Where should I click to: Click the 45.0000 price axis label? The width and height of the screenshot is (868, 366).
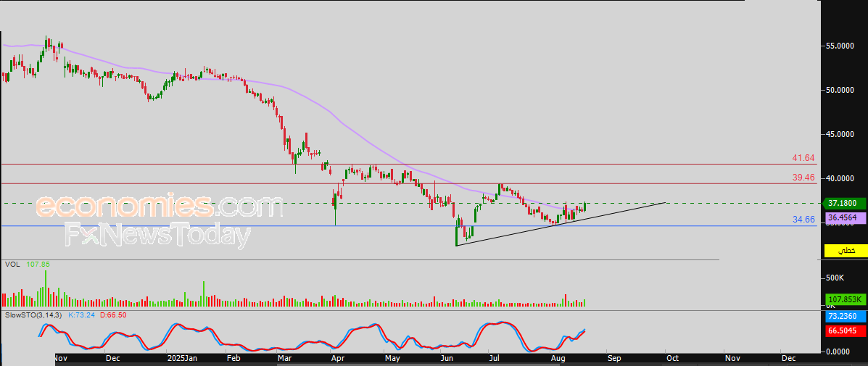(x=839, y=134)
